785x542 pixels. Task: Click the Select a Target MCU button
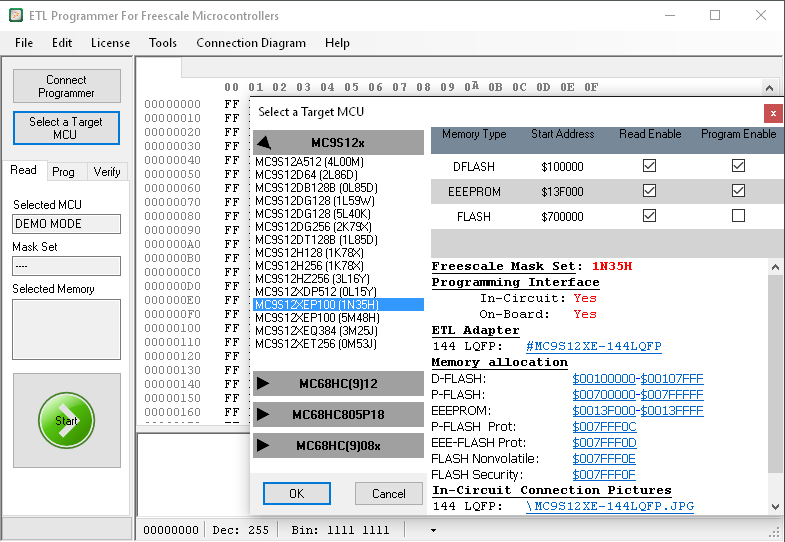[x=67, y=128]
